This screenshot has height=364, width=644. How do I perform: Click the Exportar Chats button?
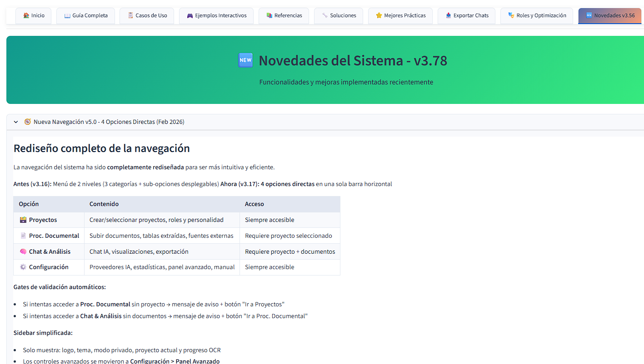coord(466,15)
